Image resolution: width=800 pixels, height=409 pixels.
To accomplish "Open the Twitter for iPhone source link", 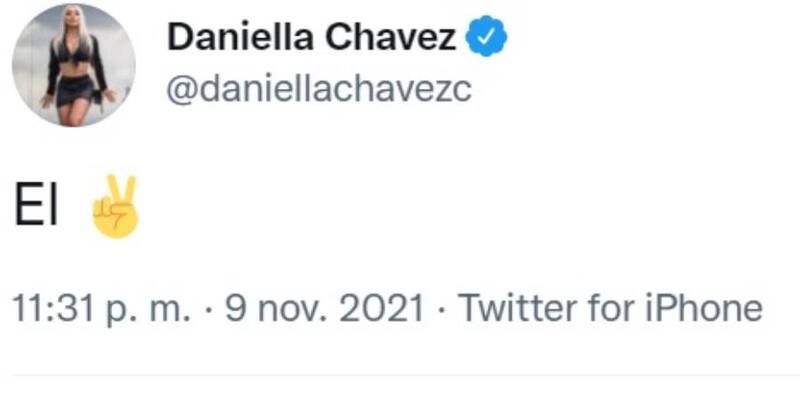I will point(610,308).
